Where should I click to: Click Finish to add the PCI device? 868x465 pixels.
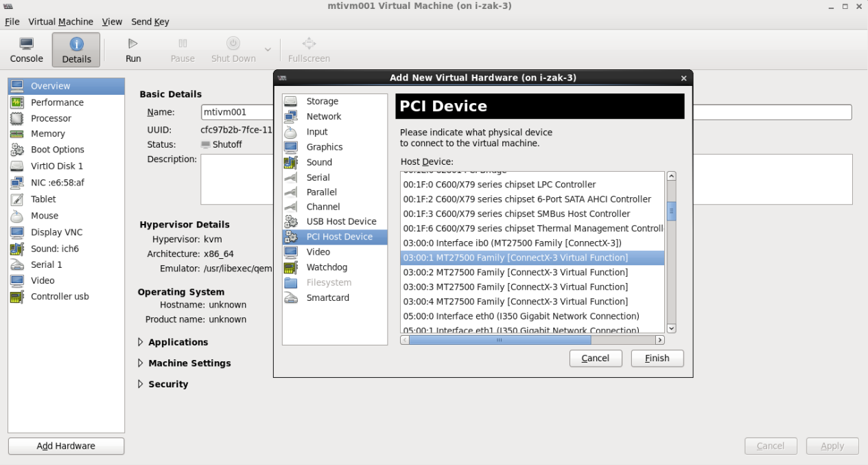point(657,358)
